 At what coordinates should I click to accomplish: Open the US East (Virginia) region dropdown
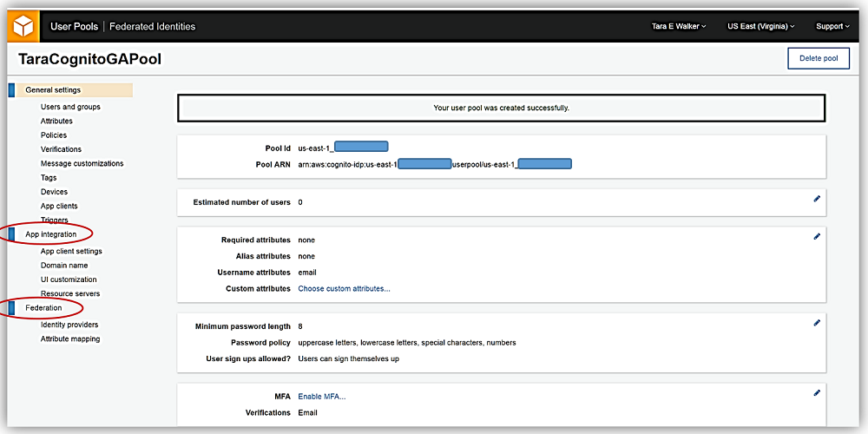tap(761, 26)
